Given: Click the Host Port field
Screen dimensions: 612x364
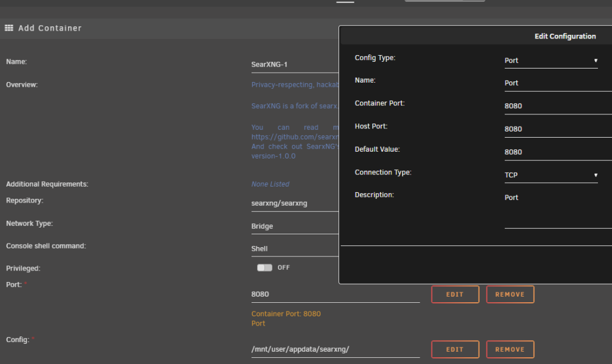Looking at the screenshot, I should point(558,129).
